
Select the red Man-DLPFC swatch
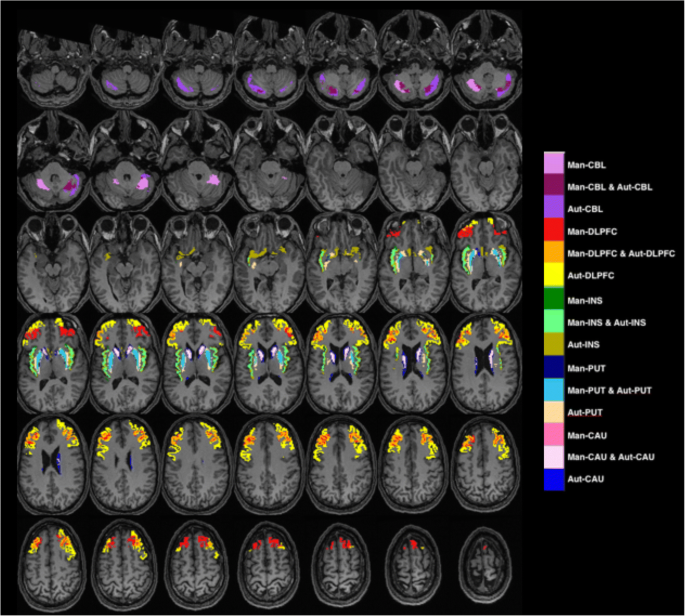click(554, 229)
